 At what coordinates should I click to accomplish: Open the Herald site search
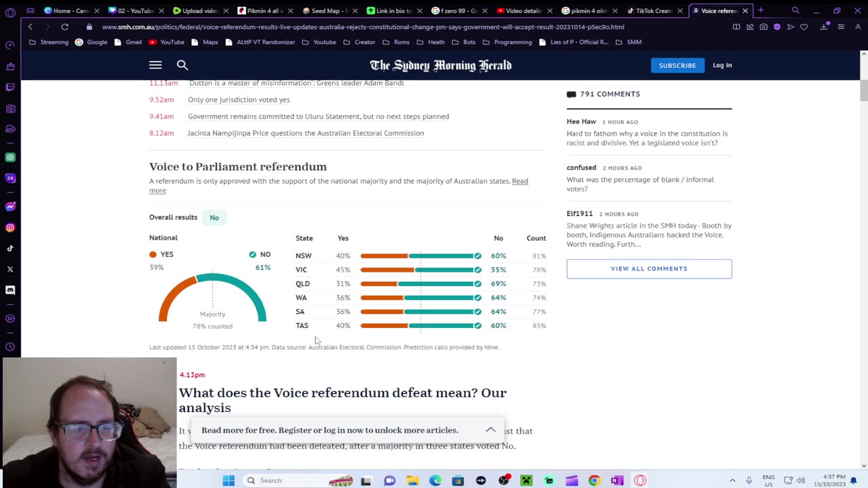[x=182, y=65]
